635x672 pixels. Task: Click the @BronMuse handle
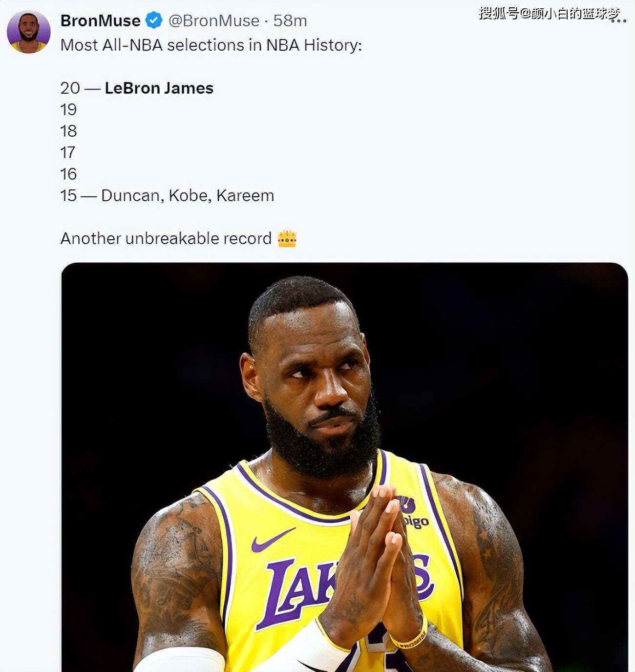coord(214,21)
